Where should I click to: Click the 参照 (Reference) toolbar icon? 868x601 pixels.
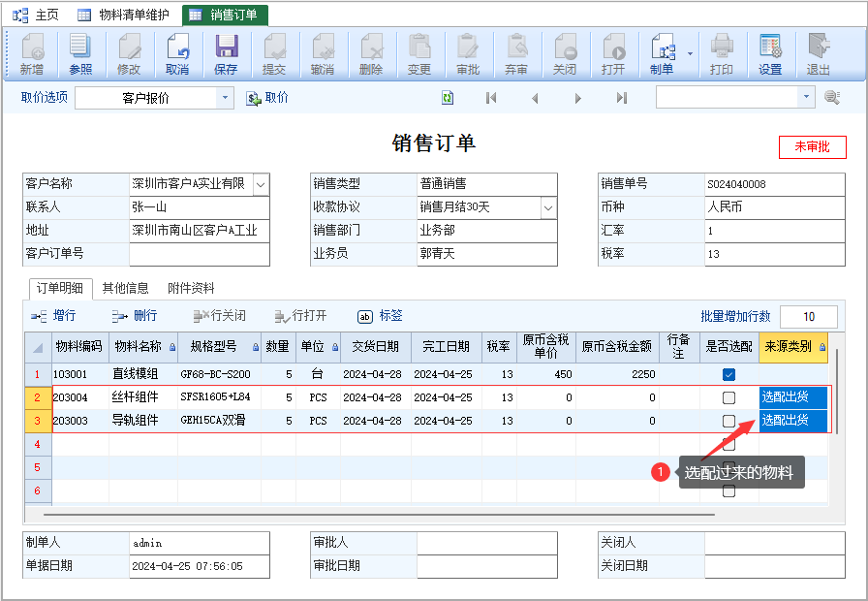point(80,54)
